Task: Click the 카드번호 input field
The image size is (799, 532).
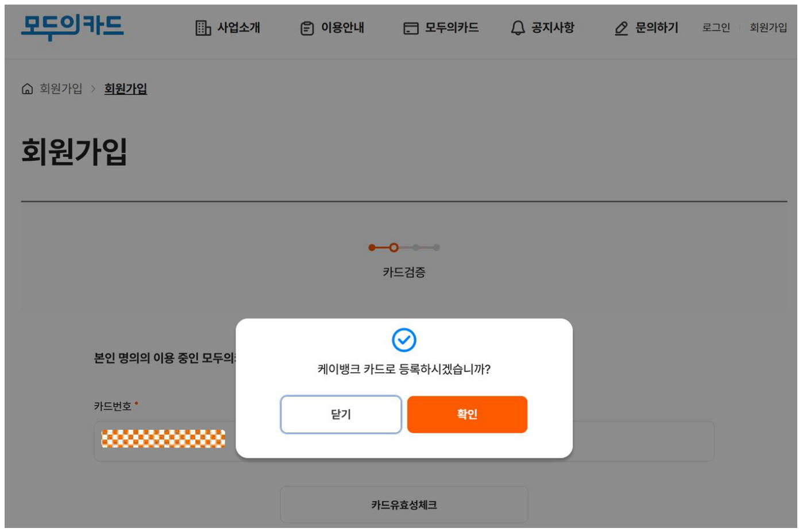Action: point(404,441)
